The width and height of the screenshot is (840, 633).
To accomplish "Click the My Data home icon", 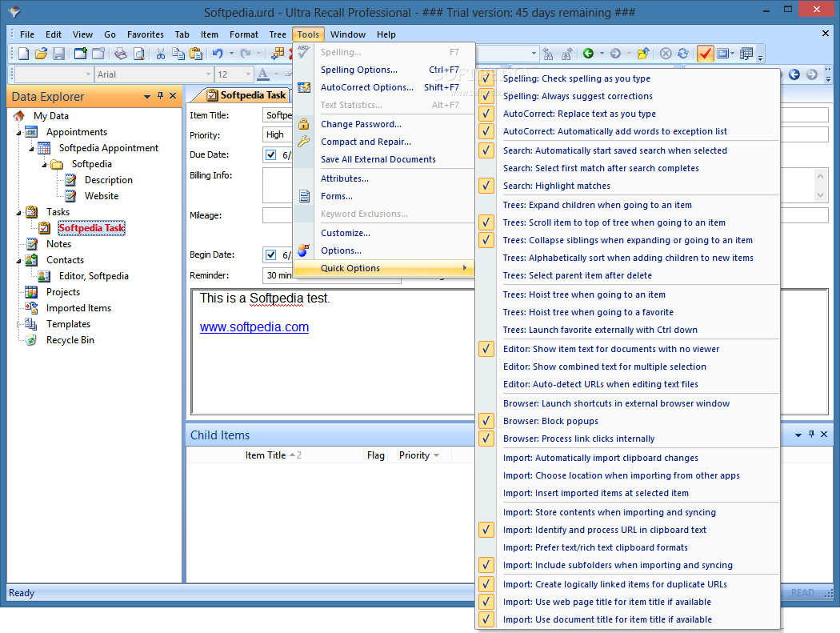I will (19, 116).
